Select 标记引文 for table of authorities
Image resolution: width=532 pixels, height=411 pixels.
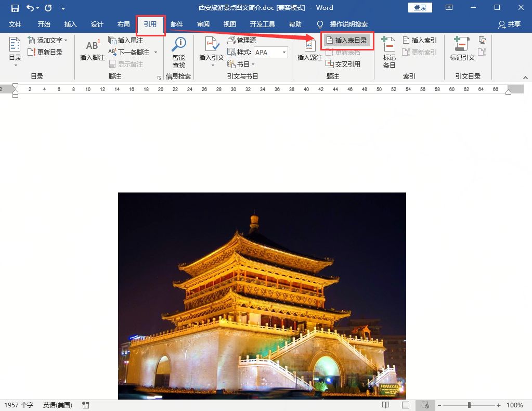click(x=461, y=52)
